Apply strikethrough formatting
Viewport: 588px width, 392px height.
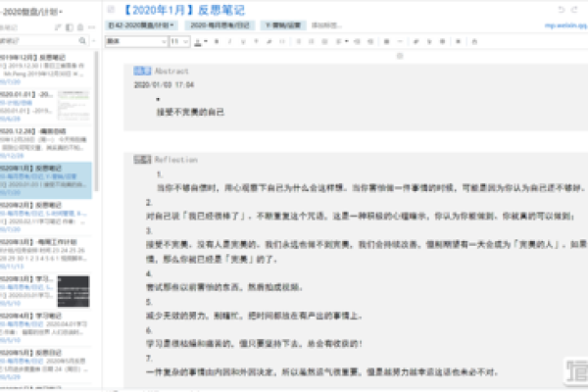[x=256, y=41]
